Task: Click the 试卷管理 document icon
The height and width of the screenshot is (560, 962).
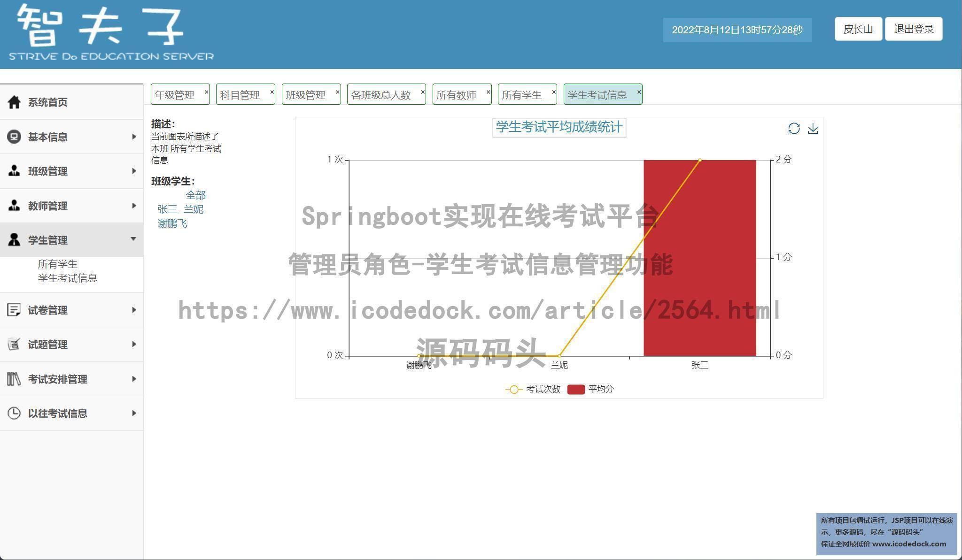Action: [x=14, y=310]
